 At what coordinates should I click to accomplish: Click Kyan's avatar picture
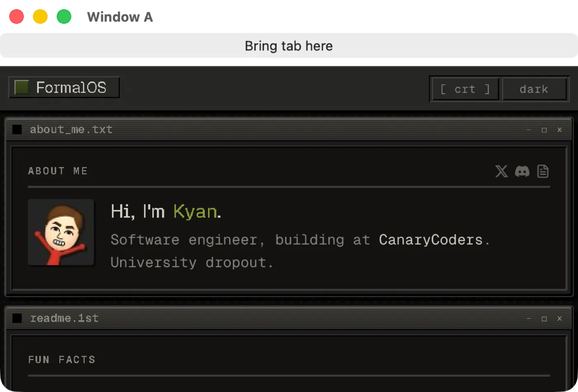[61, 232]
